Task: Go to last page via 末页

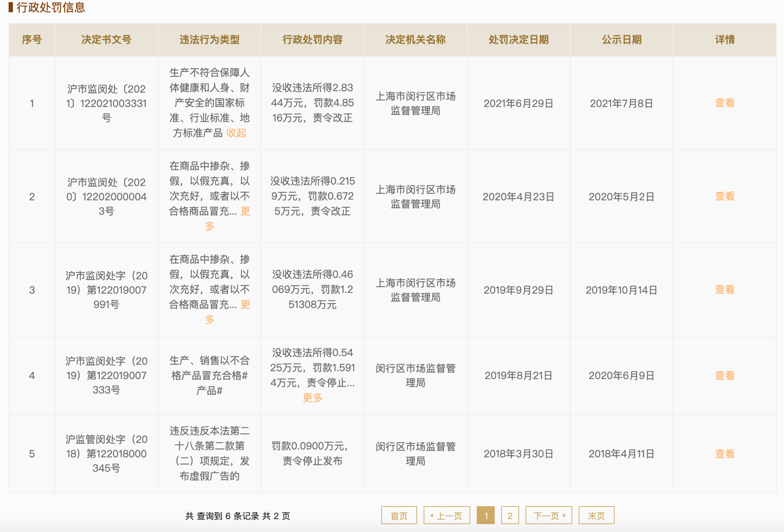Action: 596,515
